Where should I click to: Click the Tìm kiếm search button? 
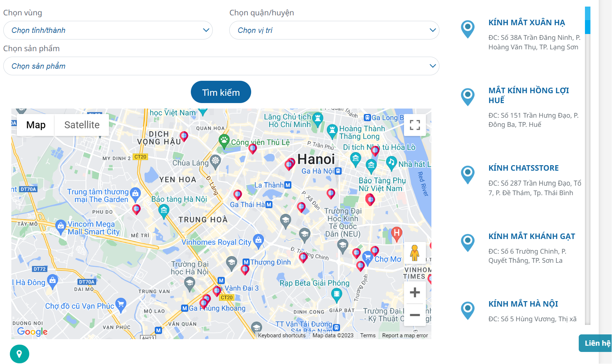(221, 92)
